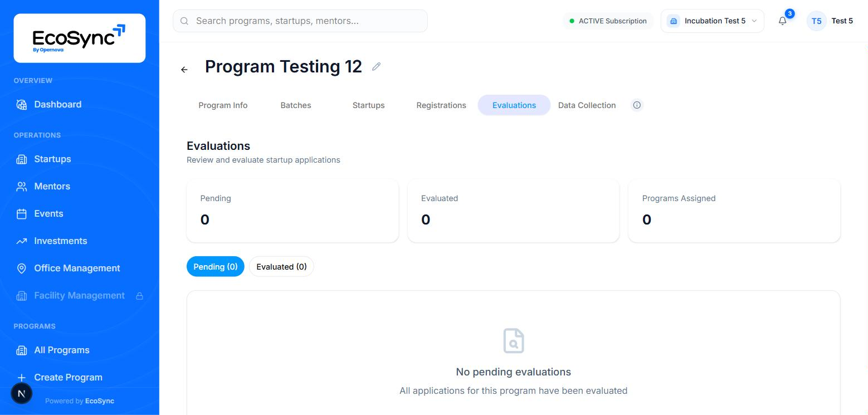Click the EcoSync logo

(79, 38)
